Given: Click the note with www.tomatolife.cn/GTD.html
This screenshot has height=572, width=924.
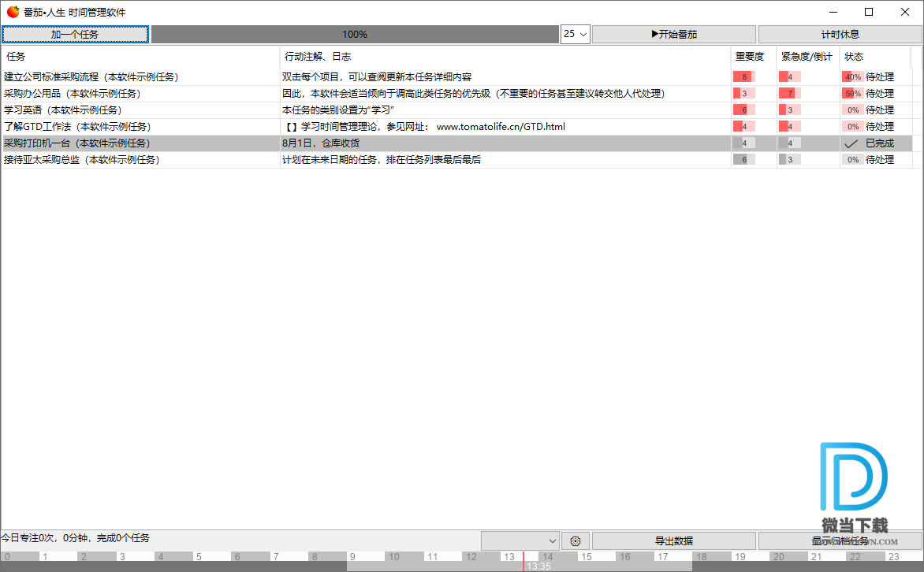Looking at the screenshot, I should pos(425,127).
